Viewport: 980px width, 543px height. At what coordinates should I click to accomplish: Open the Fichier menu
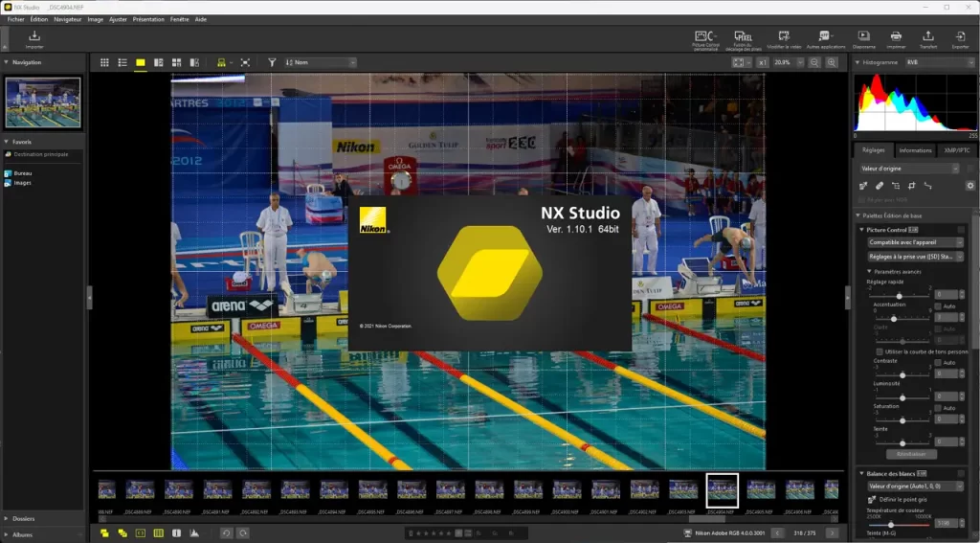tap(15, 19)
